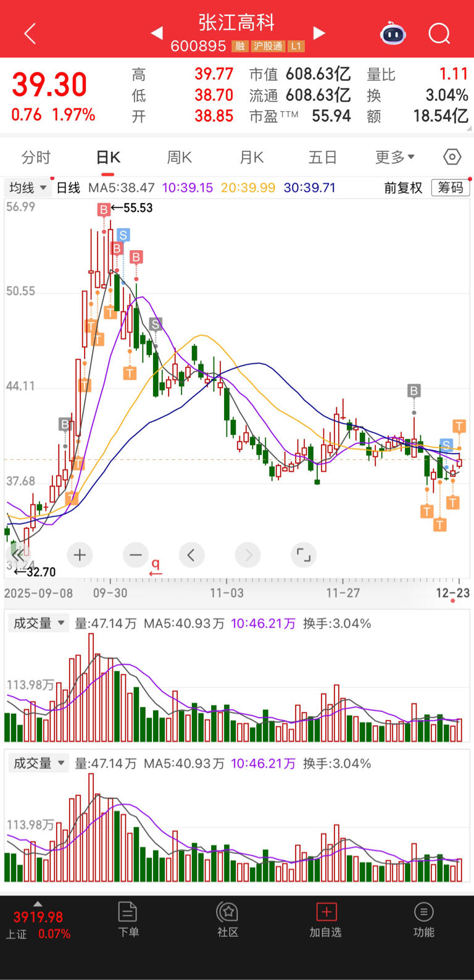This screenshot has width=474, height=980.
Task: Tap 30:39.71 moving average value
Action: coord(310,188)
